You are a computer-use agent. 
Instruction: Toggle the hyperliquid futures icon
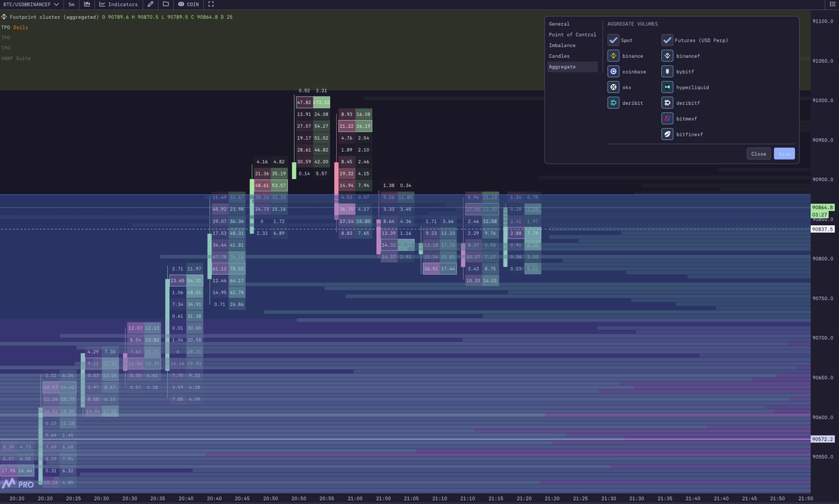coord(668,87)
